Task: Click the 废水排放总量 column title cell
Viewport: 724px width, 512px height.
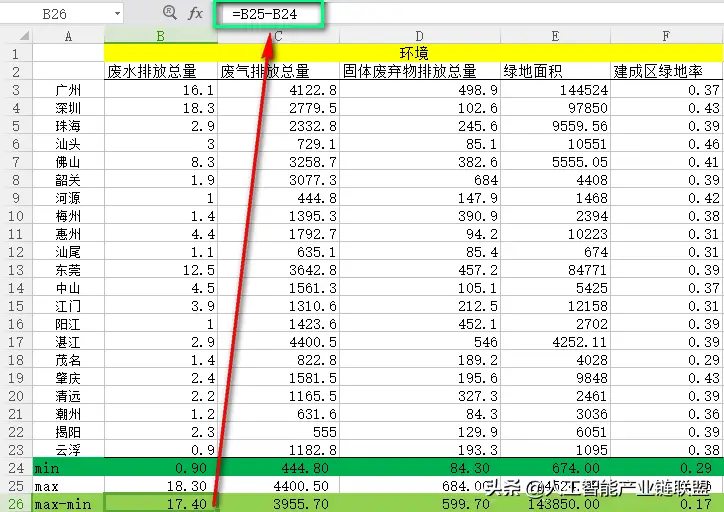Action: [x=160, y=72]
